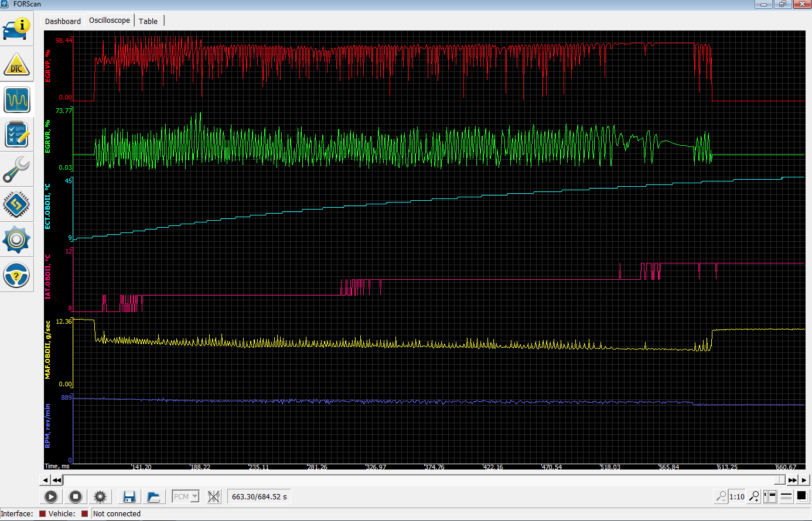Viewport: 812px width, 521px height.
Task: Click the zoom in magnifier icon
Action: point(755,496)
